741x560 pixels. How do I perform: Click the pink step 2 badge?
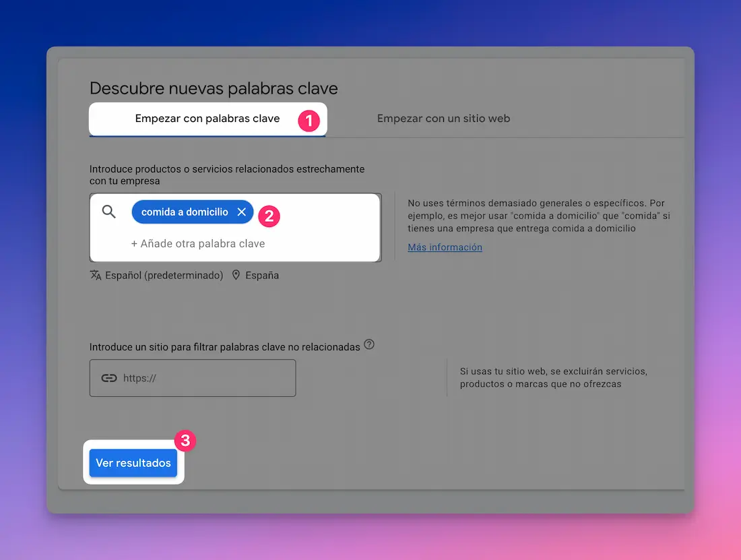[269, 216]
